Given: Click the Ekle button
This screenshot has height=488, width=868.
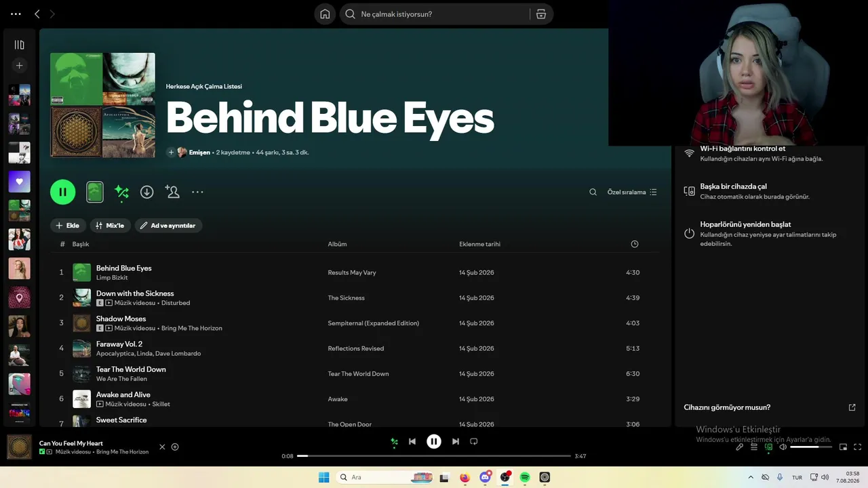Looking at the screenshot, I should click(x=68, y=226).
